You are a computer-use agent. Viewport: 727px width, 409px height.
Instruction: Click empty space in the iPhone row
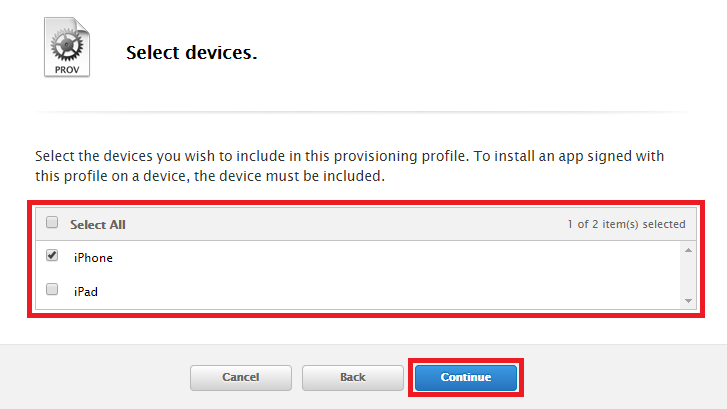tap(394, 258)
